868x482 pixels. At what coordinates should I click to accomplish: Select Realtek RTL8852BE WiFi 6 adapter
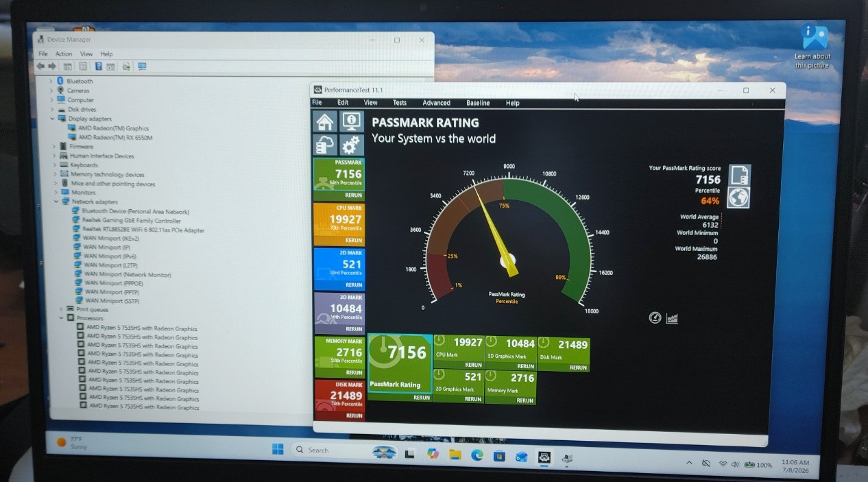[x=138, y=230]
